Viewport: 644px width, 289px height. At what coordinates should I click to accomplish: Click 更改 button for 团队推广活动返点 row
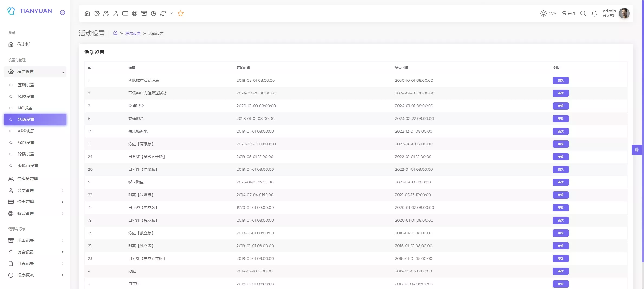[560, 81]
